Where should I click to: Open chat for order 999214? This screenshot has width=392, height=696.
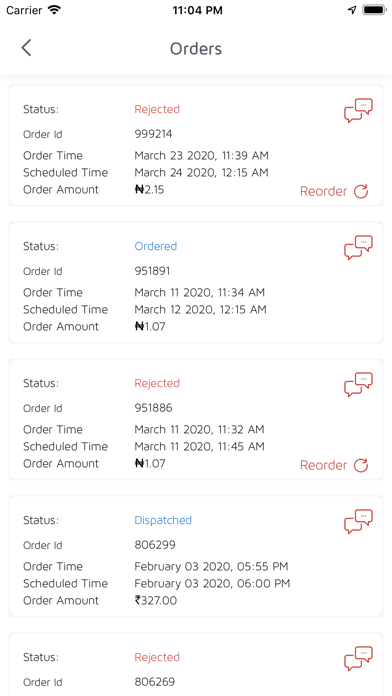pyautogui.click(x=358, y=111)
